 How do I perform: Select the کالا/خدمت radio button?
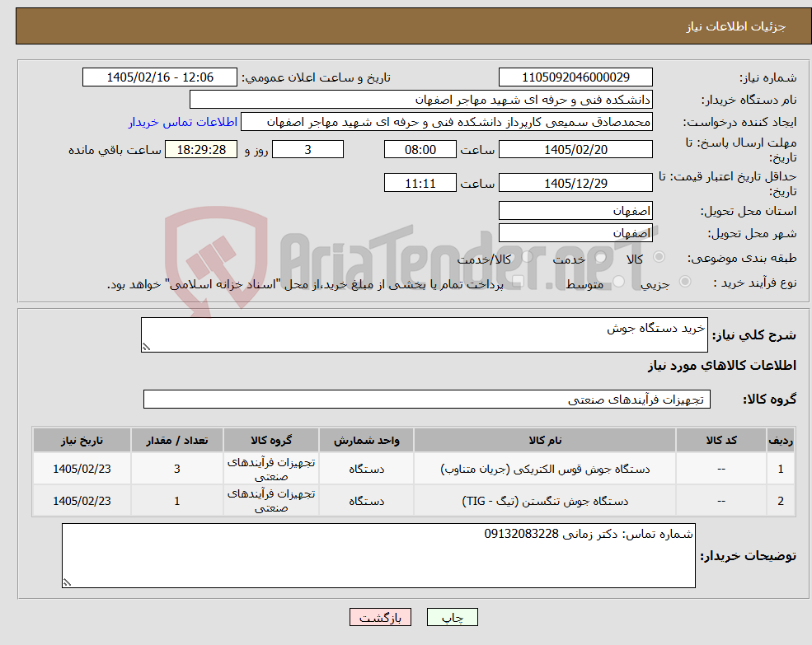(527, 257)
